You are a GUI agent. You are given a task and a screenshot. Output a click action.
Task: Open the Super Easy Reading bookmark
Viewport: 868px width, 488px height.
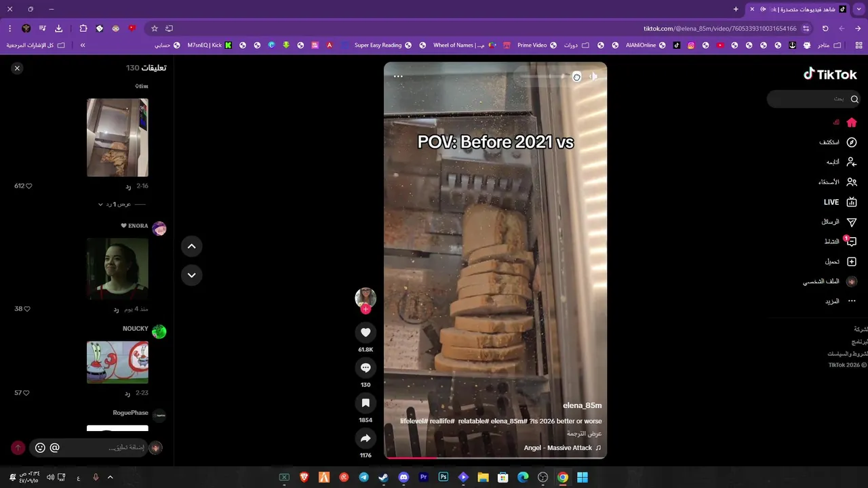click(382, 45)
